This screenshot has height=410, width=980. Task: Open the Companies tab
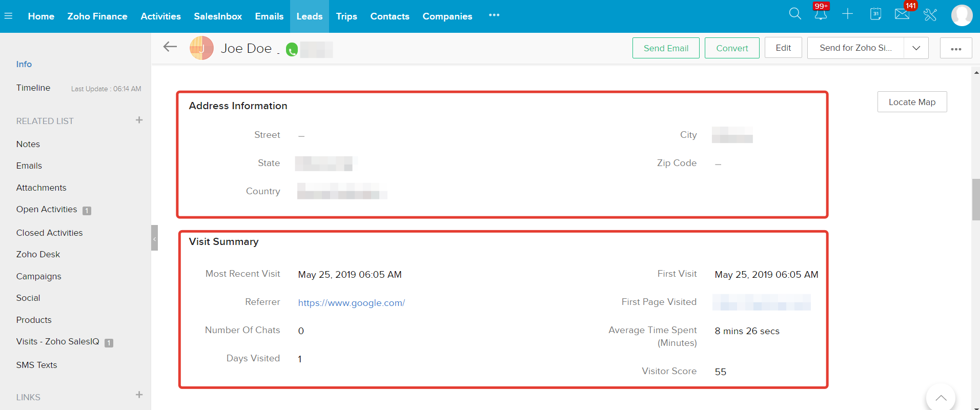coord(447,16)
